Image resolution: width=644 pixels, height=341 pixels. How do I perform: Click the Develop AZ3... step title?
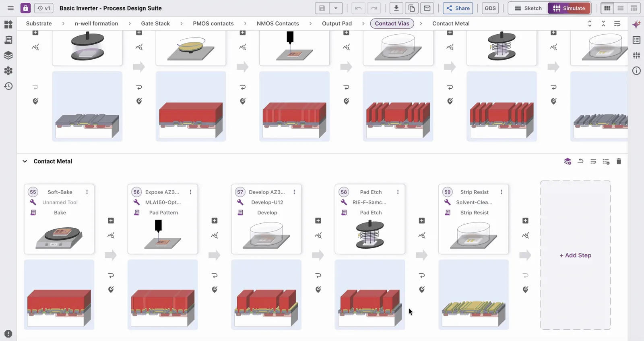[x=267, y=192]
